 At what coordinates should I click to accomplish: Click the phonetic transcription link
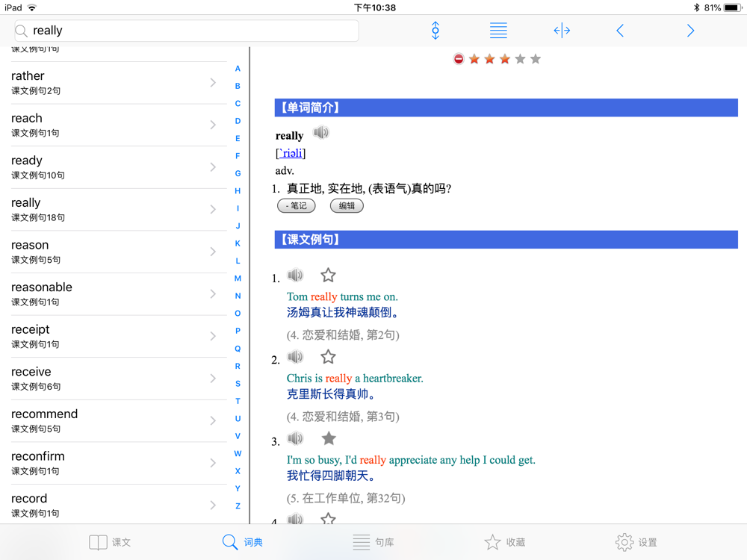point(291,153)
